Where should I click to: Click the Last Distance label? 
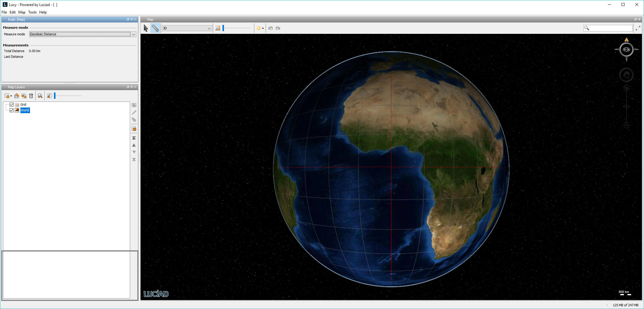13,57
